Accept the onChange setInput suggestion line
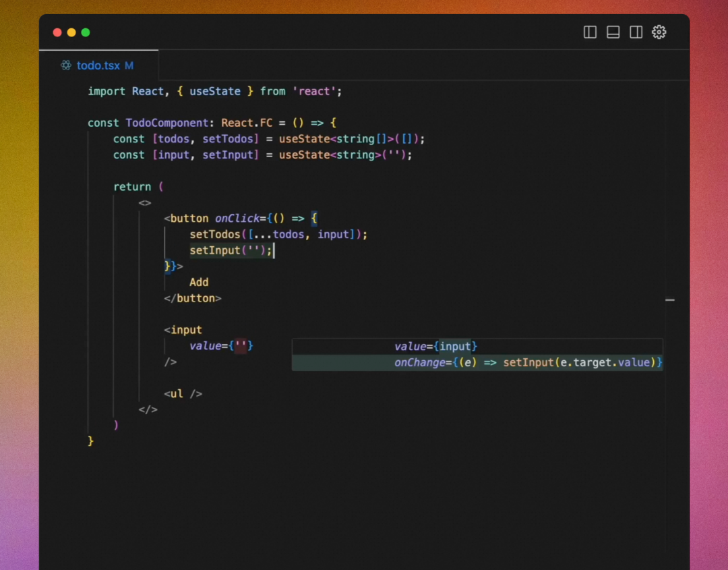The height and width of the screenshot is (570, 728). tap(477, 363)
